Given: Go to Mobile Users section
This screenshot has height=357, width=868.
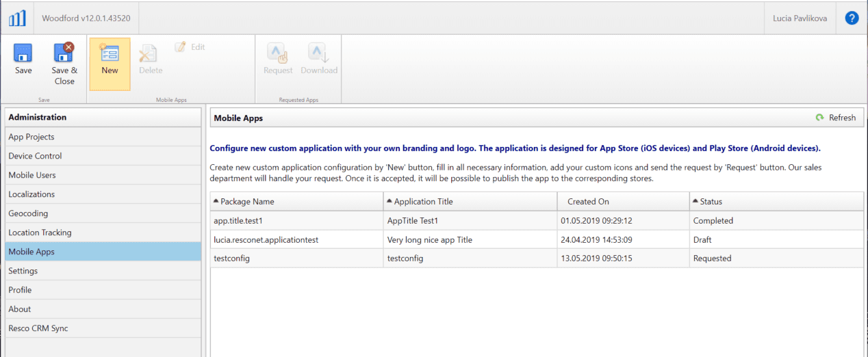Looking at the screenshot, I should 103,175.
